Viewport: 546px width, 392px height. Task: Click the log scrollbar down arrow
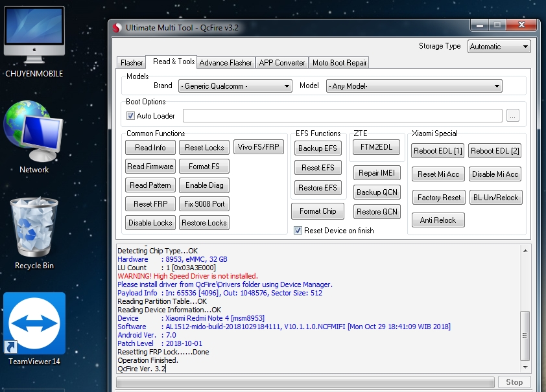525,367
